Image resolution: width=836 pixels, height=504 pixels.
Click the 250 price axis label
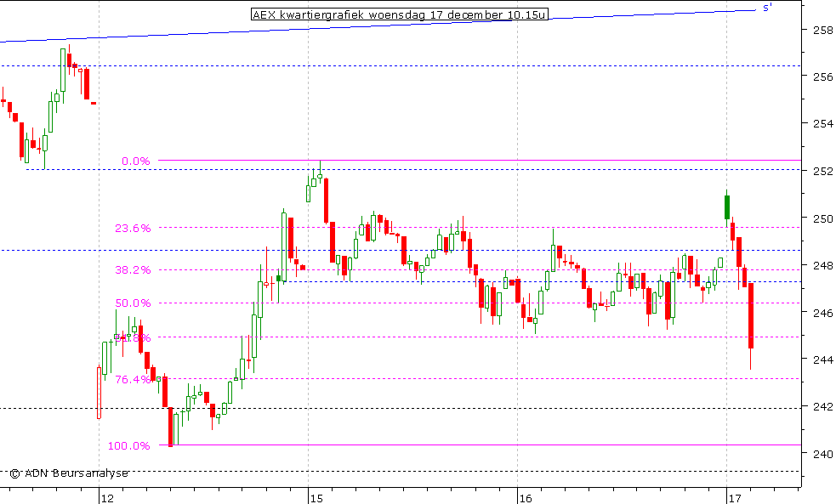point(822,218)
